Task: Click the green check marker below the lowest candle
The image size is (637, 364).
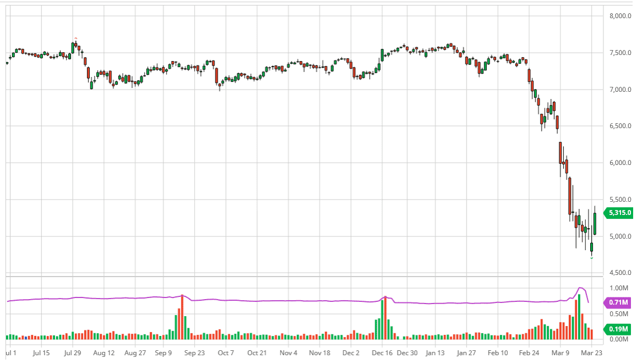Action: [592, 257]
